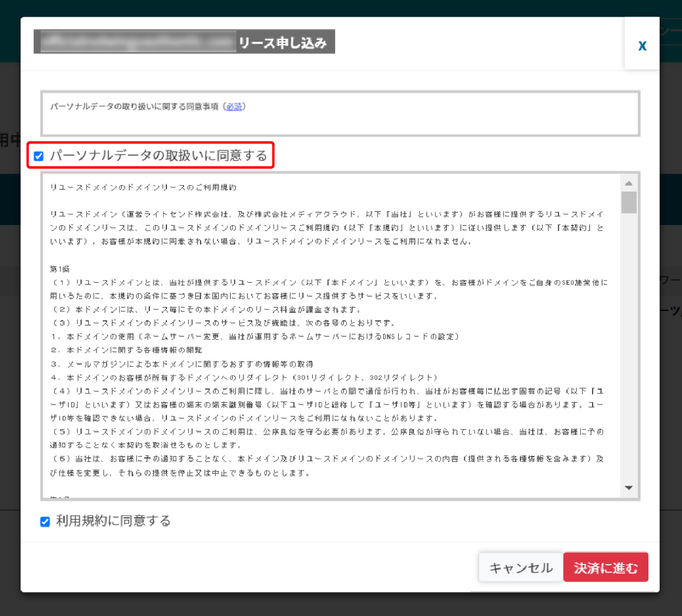
Task: Click the キャンセル button
Action: 520,567
